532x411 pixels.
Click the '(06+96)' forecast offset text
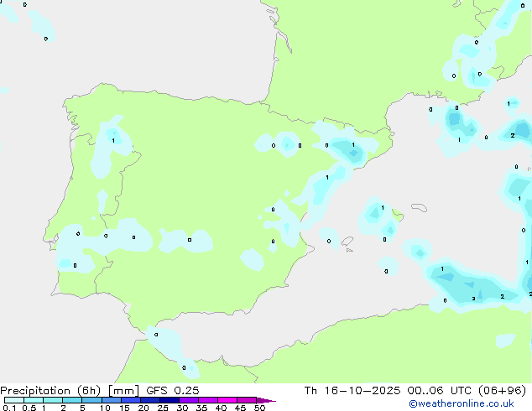pyautogui.click(x=502, y=391)
